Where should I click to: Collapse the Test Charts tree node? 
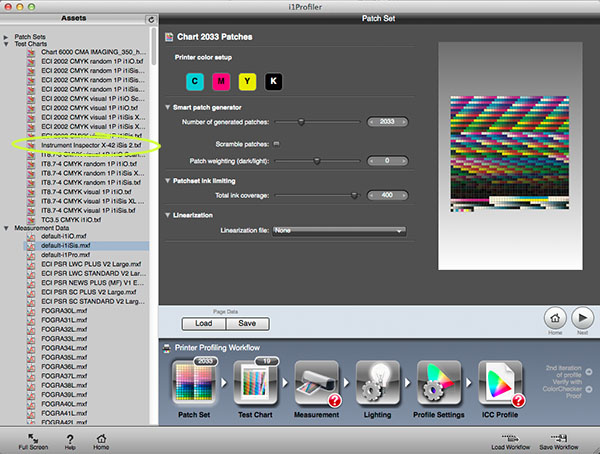click(6, 44)
